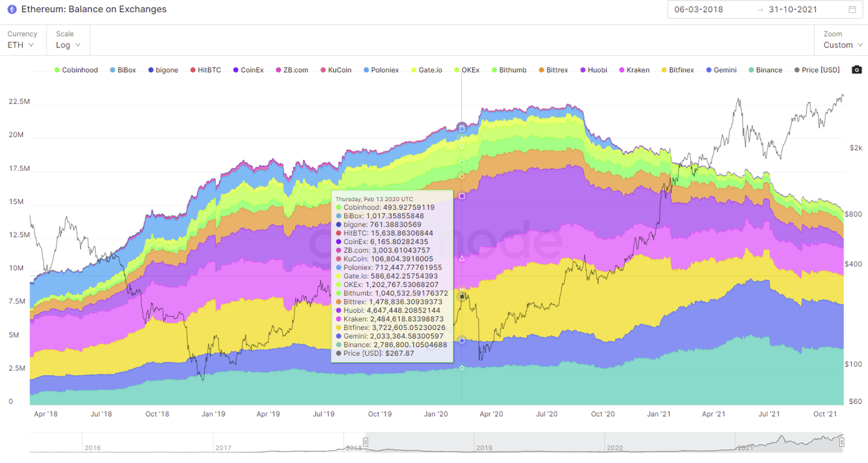The width and height of the screenshot is (868, 463).
Task: Click the camera screenshot icon
Action: (x=856, y=70)
